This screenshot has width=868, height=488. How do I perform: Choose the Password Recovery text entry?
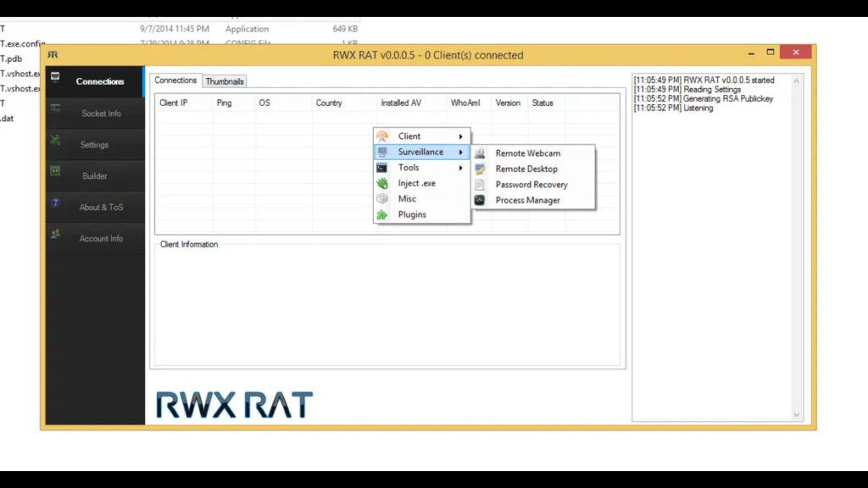pos(531,185)
